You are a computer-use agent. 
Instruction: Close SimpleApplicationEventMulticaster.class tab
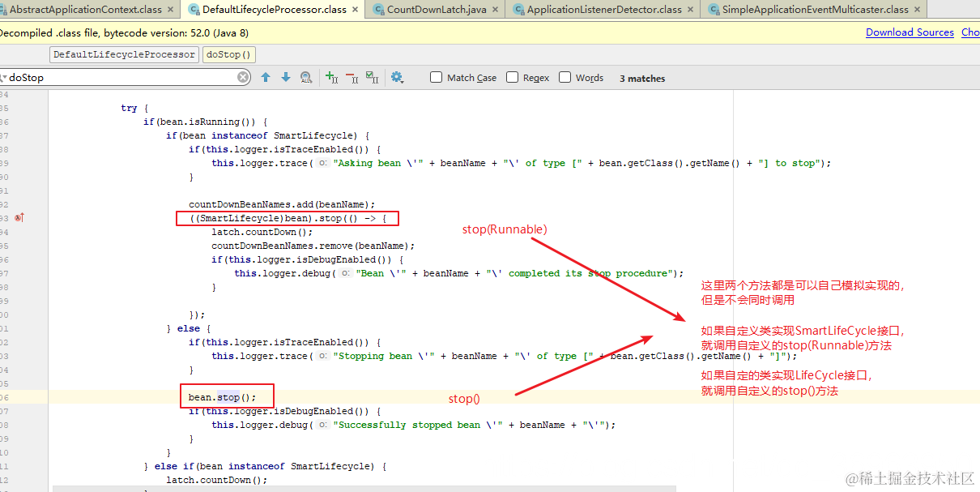tap(917, 10)
